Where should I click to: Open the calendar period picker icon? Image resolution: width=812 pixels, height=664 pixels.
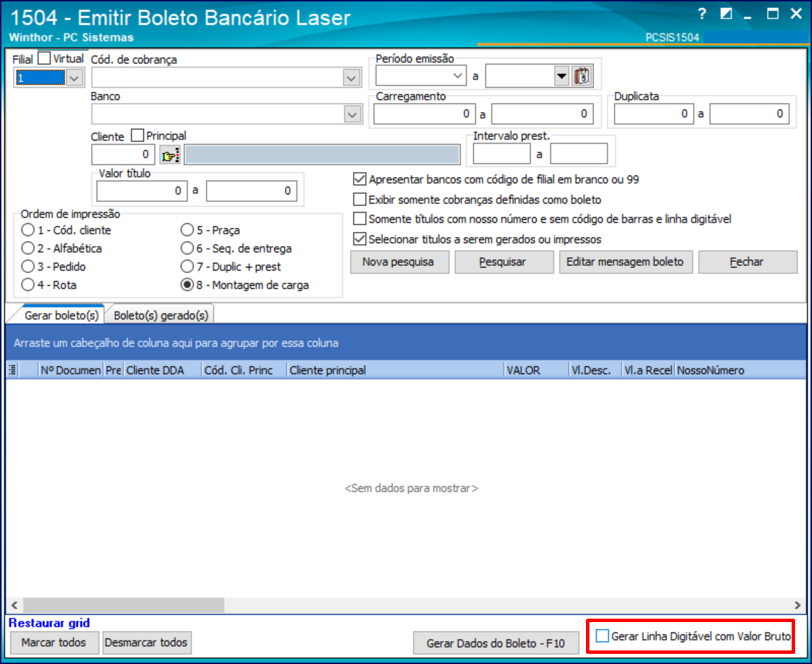click(x=582, y=76)
